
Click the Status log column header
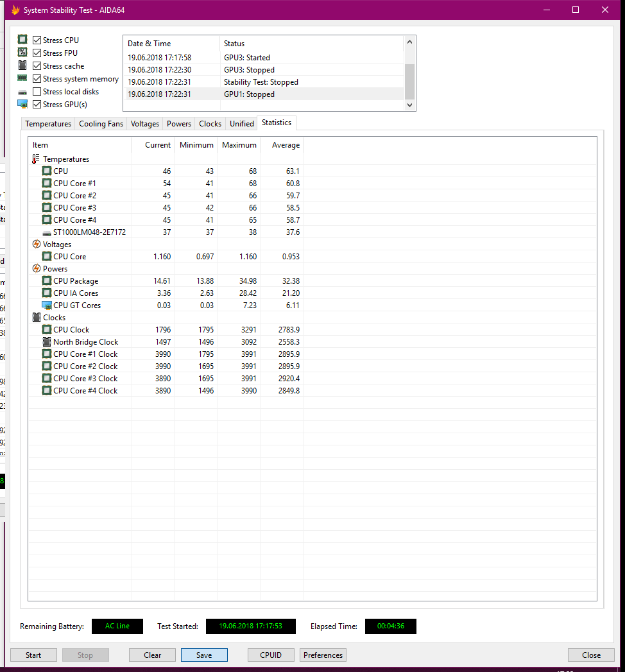(312, 43)
